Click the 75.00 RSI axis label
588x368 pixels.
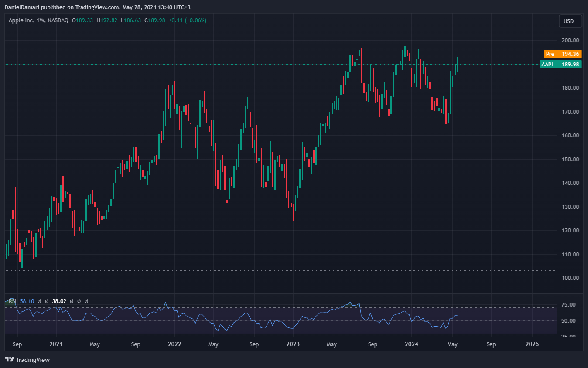click(x=569, y=304)
